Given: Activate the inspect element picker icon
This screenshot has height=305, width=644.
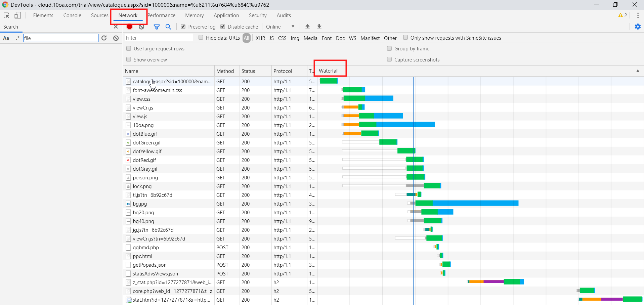Looking at the screenshot, I should (x=6, y=15).
